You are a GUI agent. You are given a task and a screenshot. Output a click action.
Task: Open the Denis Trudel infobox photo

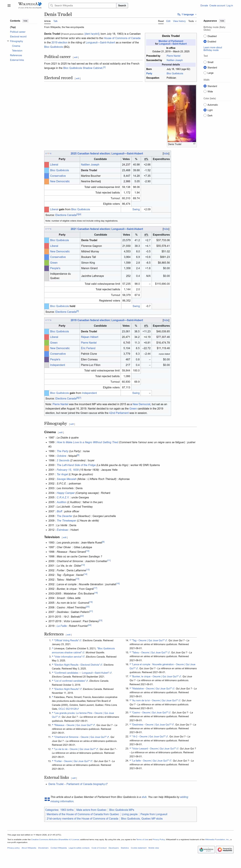pos(182,113)
